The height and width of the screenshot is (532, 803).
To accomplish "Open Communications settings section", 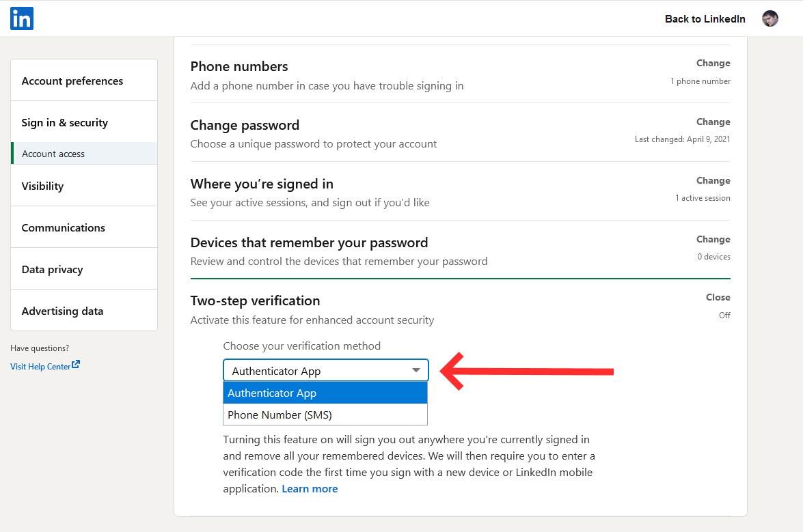I will (x=64, y=227).
